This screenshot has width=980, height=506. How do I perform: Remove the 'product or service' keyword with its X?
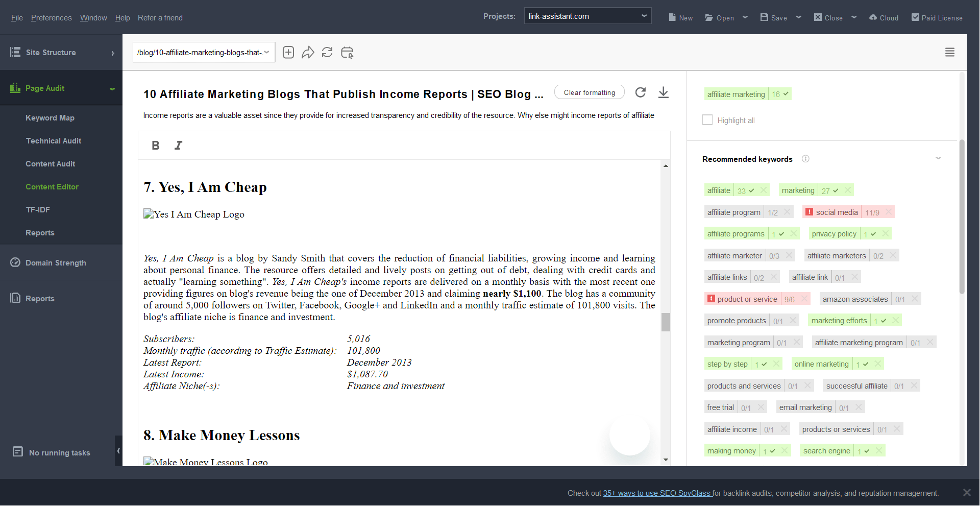pos(804,299)
